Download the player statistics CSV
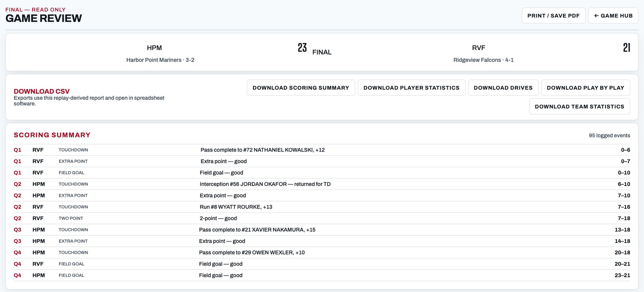This screenshot has height=292, width=644. pos(411,88)
